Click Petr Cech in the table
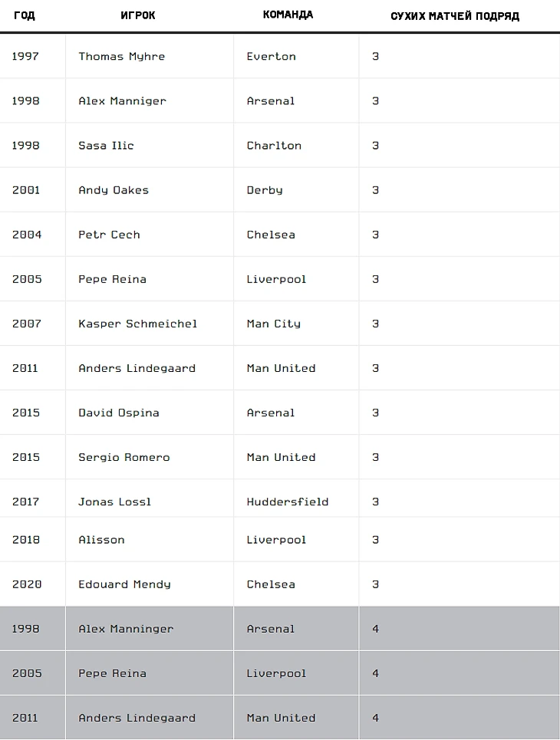The width and height of the screenshot is (560, 740). (109, 235)
